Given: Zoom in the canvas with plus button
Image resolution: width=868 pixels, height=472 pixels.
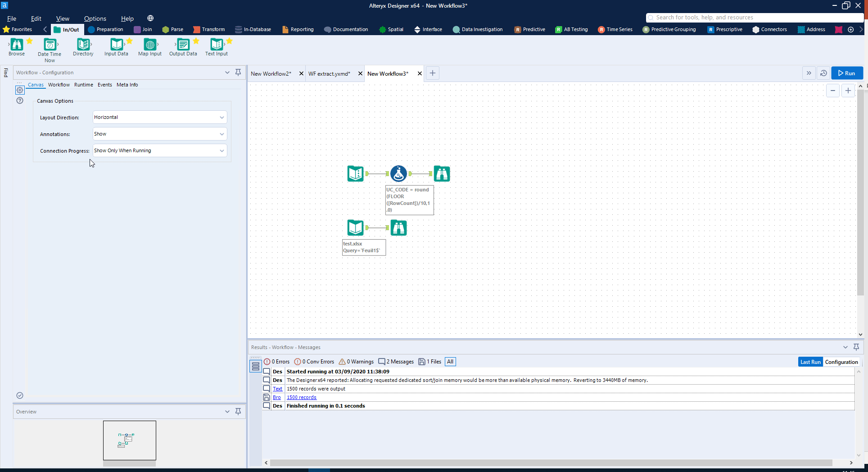Looking at the screenshot, I should (x=848, y=91).
